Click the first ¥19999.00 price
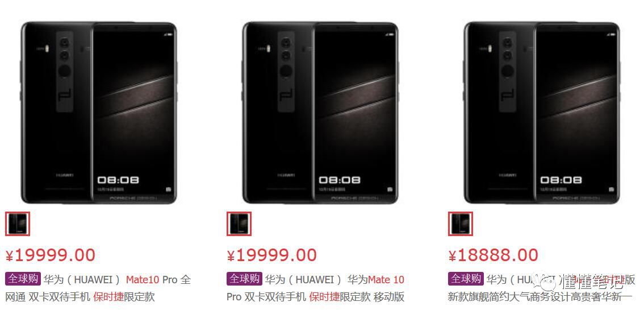The height and width of the screenshot is (310, 644). pyautogui.click(x=50, y=255)
